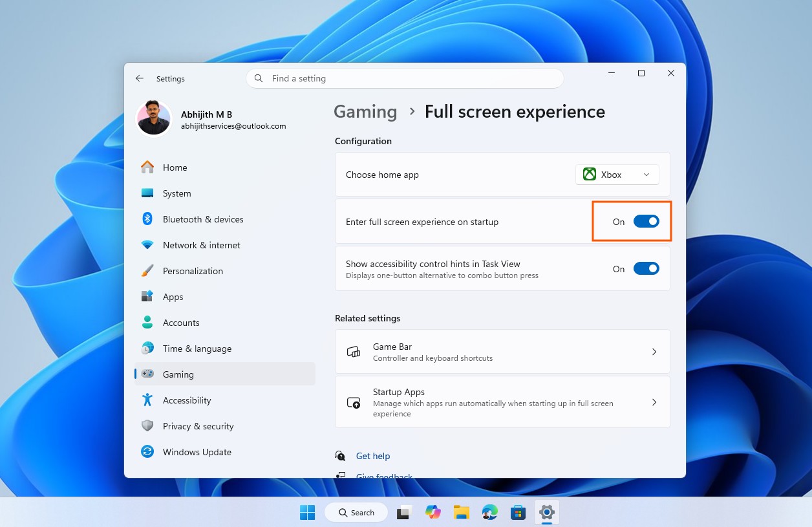Screen dimensions: 812x527
Task: Expand the Startup Apps settings
Action: 502,402
